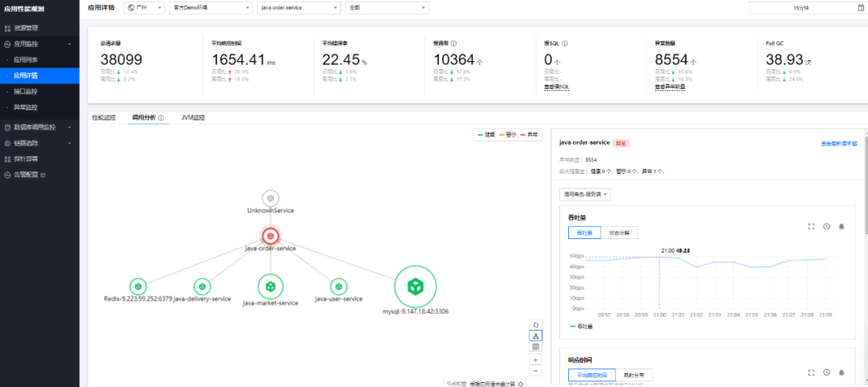Toggle 状态分解 view in 吞吐量 chart

click(x=619, y=233)
